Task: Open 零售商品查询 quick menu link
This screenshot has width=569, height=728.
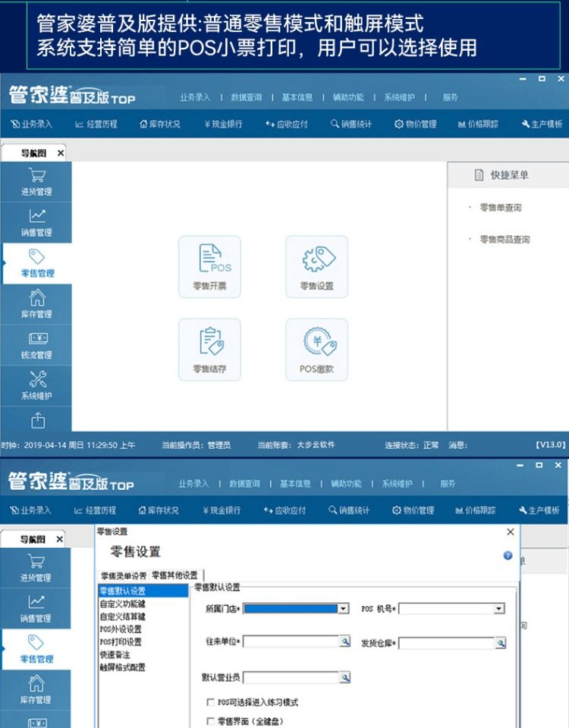Action: [x=505, y=240]
